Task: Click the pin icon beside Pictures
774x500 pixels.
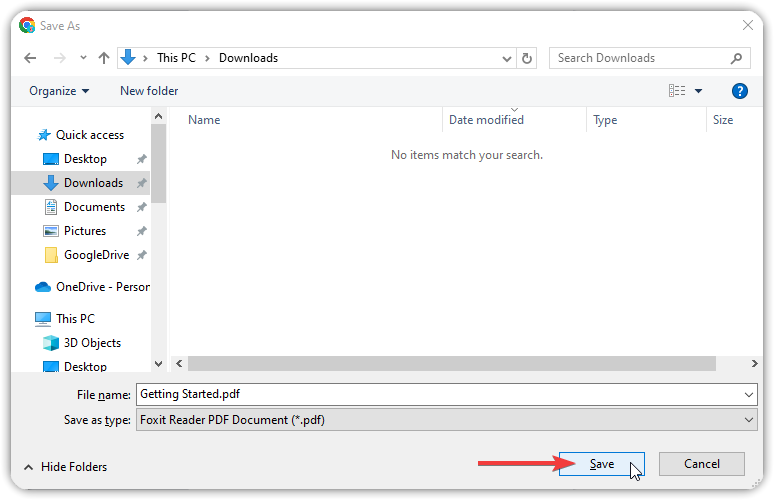Action: (142, 231)
